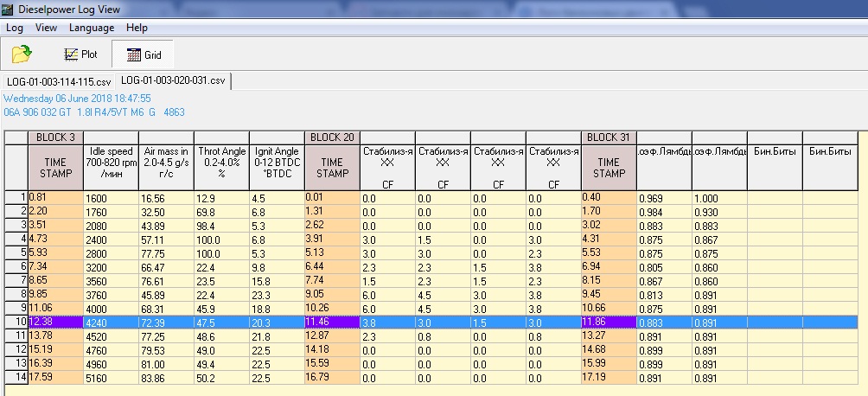Select row number 10 header
Image resolution: width=868 pixels, height=396 pixels.
(x=16, y=323)
